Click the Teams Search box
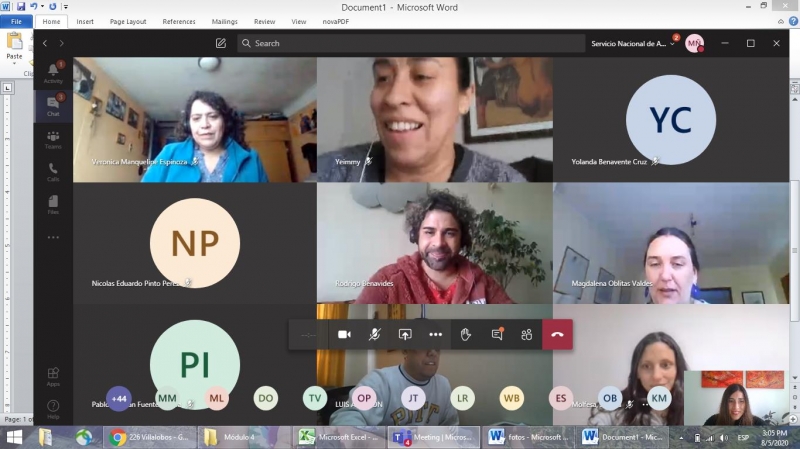The width and height of the screenshot is (800, 449). tap(410, 43)
